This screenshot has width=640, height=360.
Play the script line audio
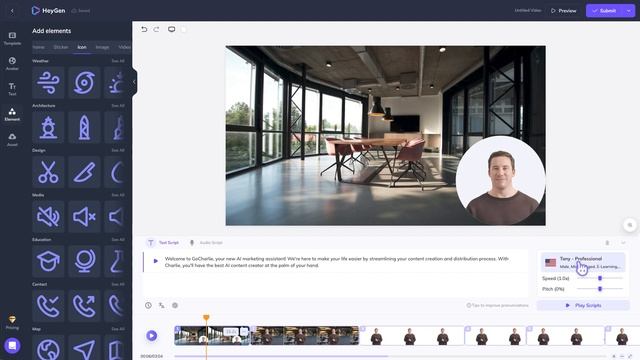tap(156, 261)
